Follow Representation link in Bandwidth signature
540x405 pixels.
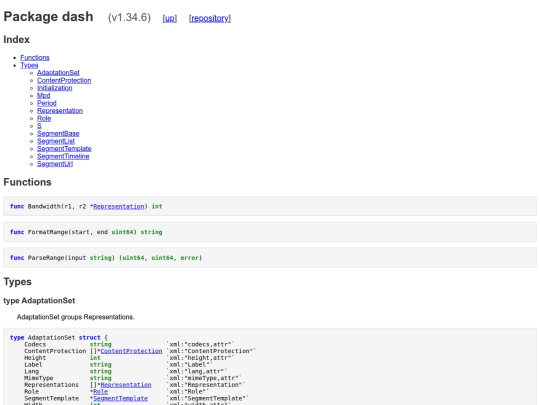pyautogui.click(x=118, y=206)
